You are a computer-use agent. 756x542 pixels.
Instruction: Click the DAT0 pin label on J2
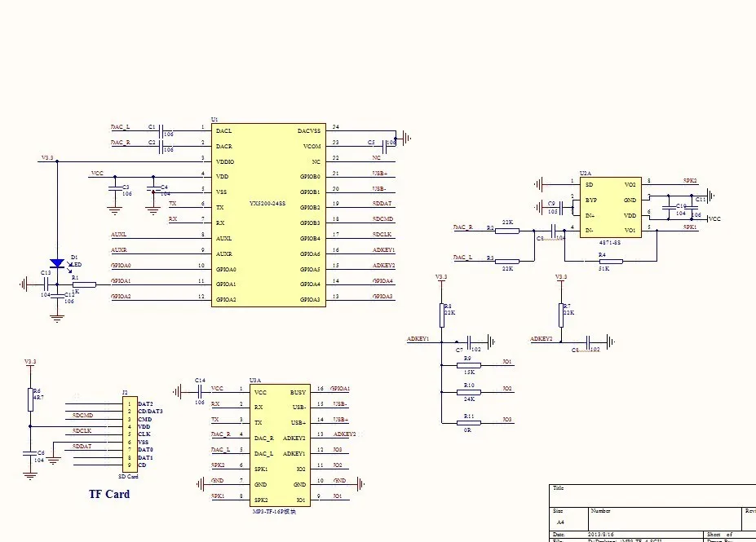point(146,450)
